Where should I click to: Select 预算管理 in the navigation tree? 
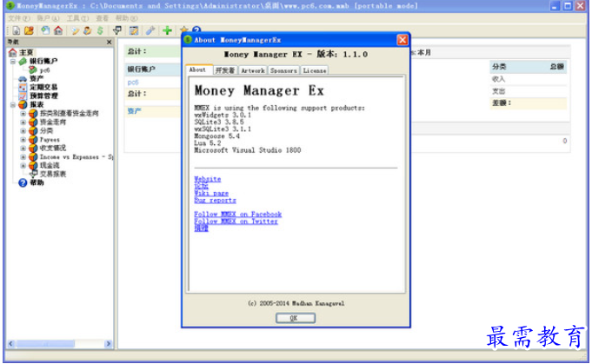click(43, 96)
